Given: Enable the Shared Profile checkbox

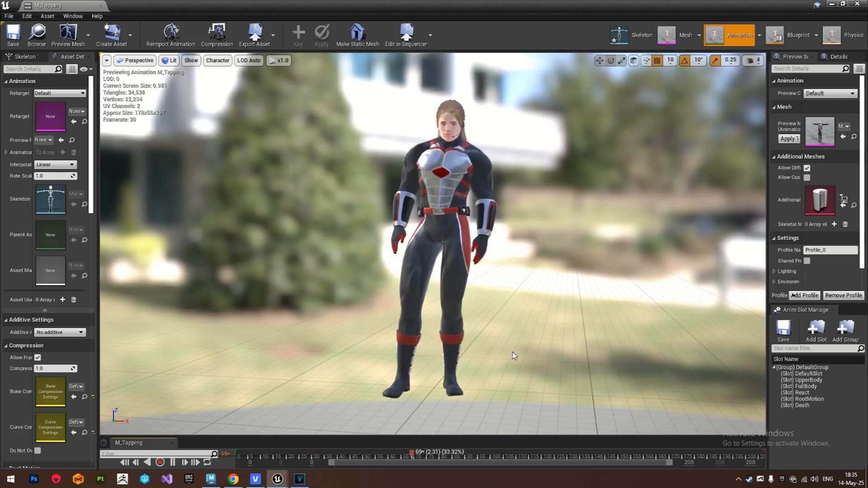Looking at the screenshot, I should 807,261.
